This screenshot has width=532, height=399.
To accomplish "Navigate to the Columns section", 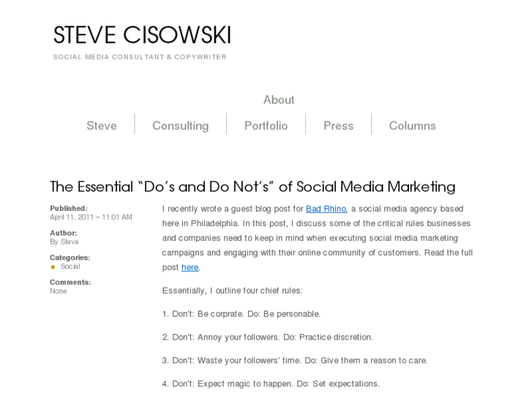I will point(412,125).
